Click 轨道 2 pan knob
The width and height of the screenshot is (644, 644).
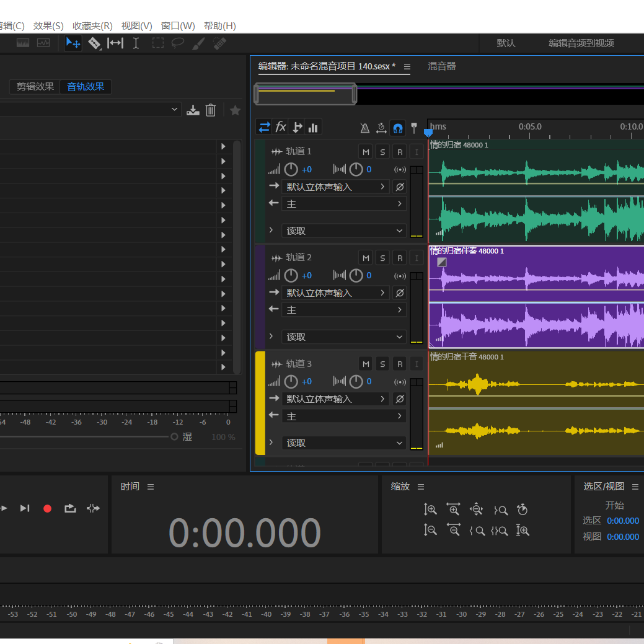point(356,275)
